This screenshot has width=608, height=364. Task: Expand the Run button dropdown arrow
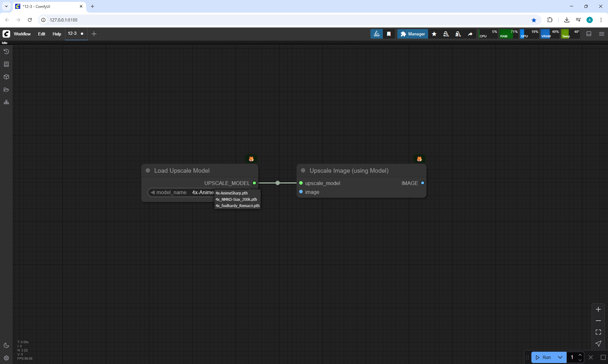click(560, 357)
